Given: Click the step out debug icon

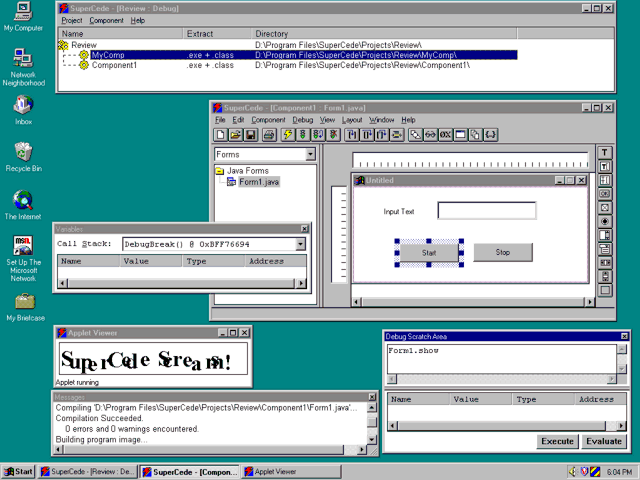Looking at the screenshot, I should pos(381,135).
